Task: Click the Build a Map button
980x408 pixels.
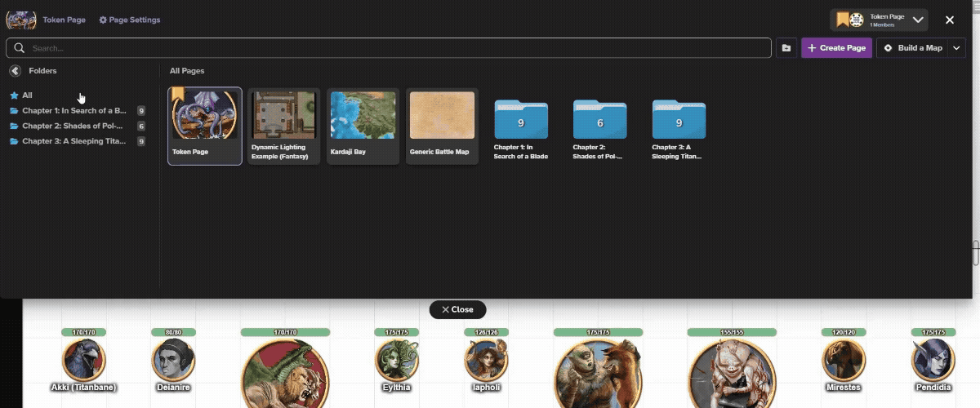Action: tap(913, 48)
